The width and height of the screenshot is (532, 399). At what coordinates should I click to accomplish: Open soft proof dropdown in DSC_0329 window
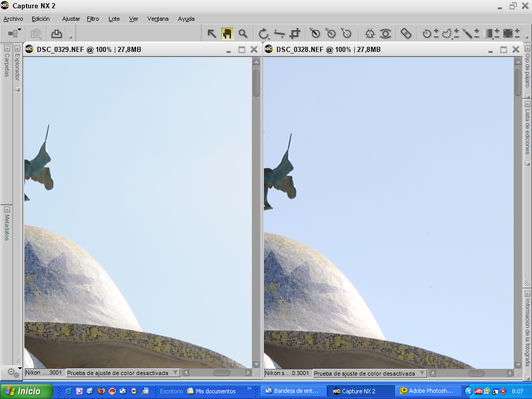pos(175,373)
